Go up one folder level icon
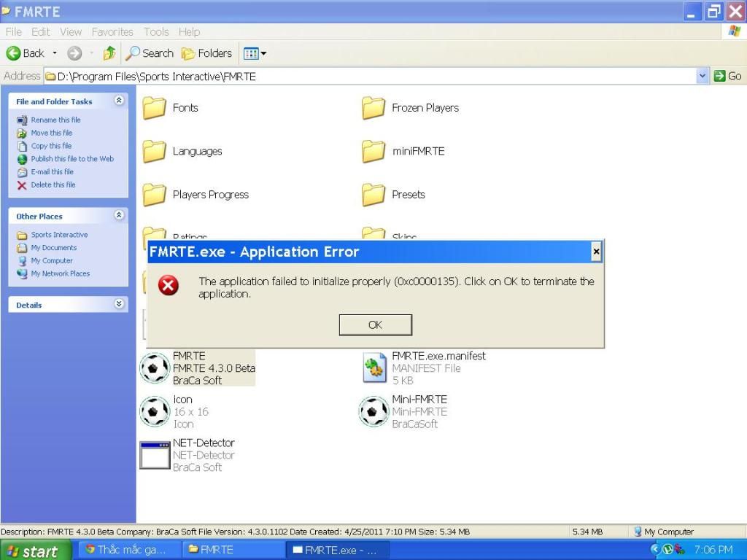Image resolution: width=747 pixels, height=560 pixels. pyautogui.click(x=109, y=52)
